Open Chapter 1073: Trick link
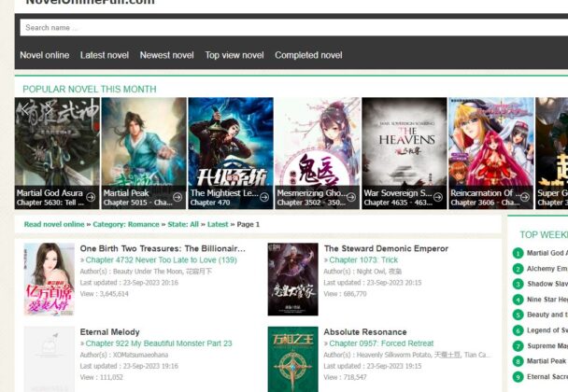The width and height of the screenshot is (568, 392). click(363, 260)
